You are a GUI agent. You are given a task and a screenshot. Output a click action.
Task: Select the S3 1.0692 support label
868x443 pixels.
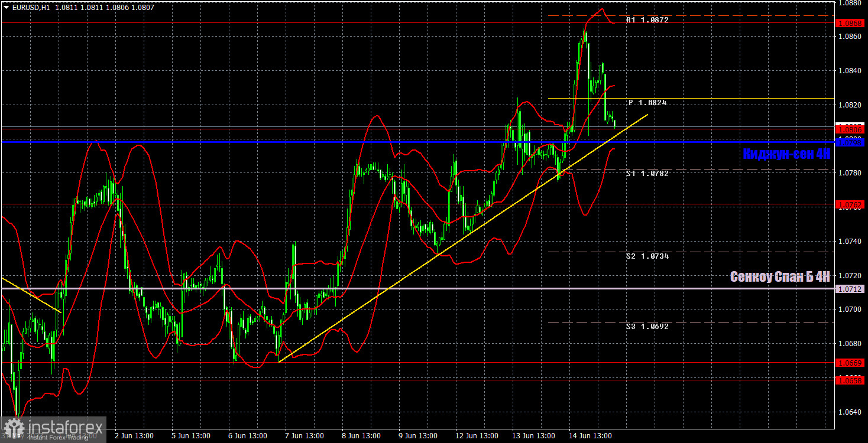point(647,326)
